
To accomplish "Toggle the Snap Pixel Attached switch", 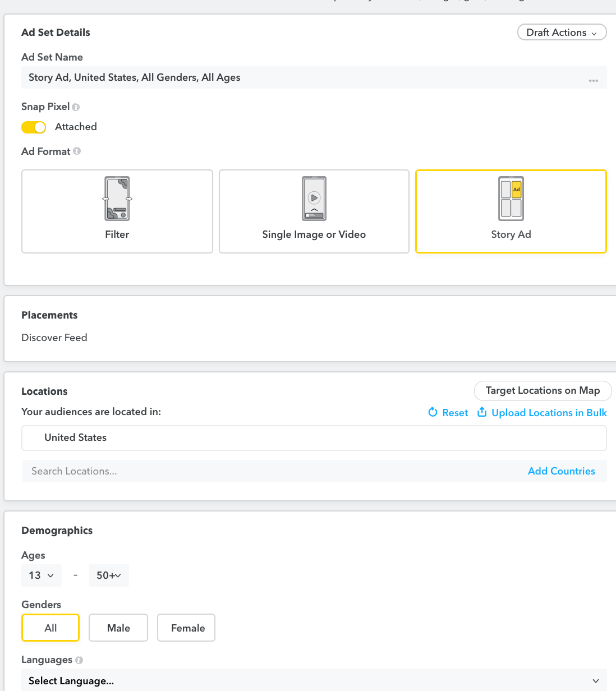I will tap(34, 127).
